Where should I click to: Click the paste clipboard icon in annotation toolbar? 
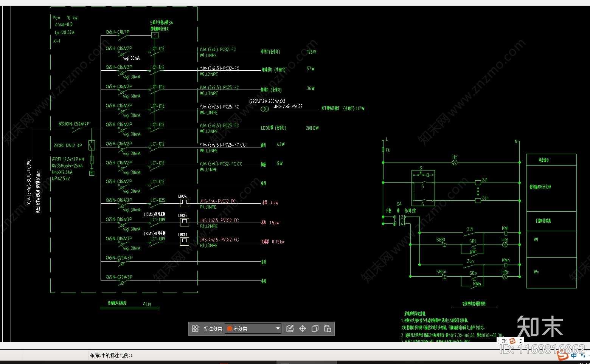click(x=328, y=328)
